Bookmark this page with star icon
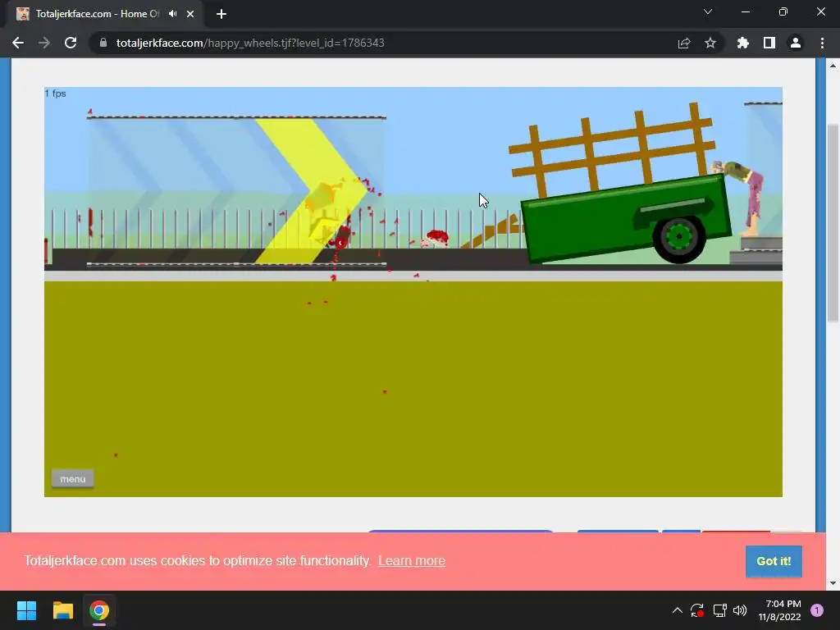This screenshot has width=840, height=630. coord(710,43)
